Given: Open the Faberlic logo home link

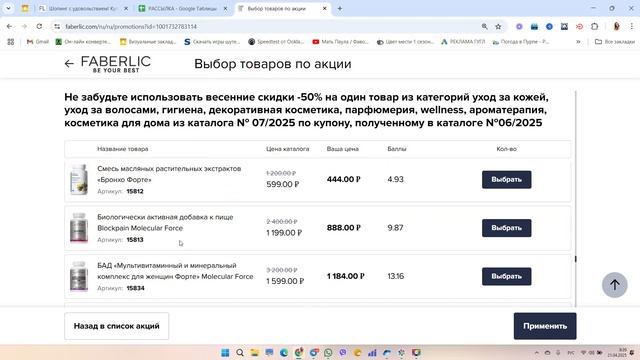Looking at the screenshot, I should [116, 64].
